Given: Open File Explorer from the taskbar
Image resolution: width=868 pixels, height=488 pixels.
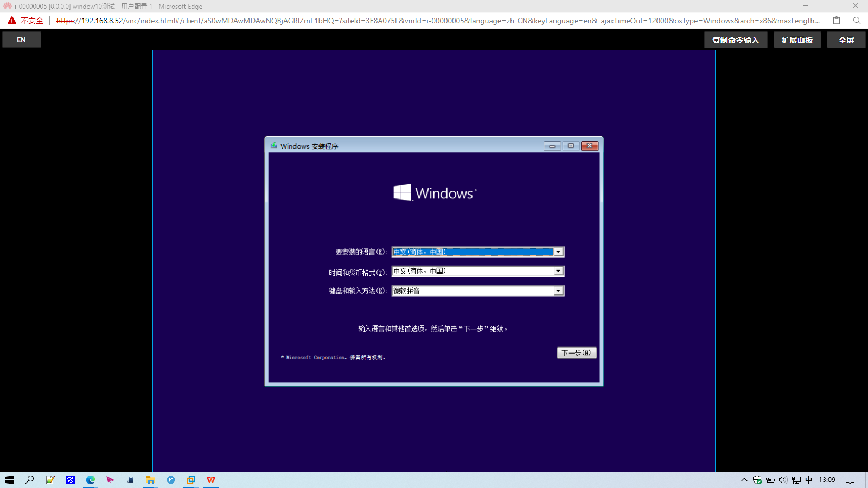Looking at the screenshot, I should [x=150, y=480].
